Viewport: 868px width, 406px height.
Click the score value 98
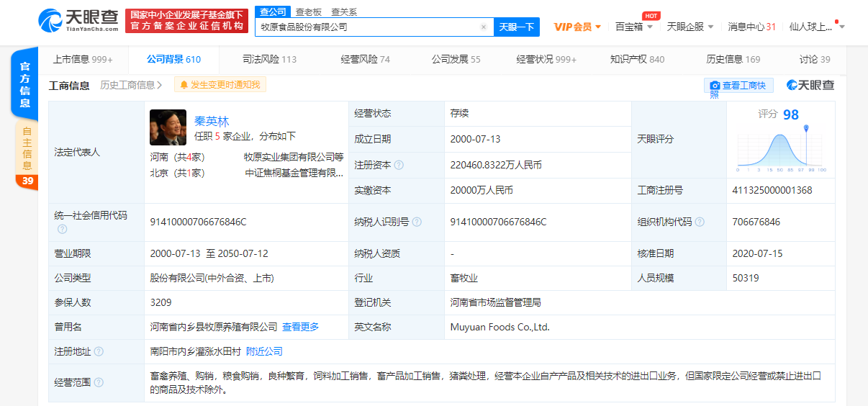[791, 114]
